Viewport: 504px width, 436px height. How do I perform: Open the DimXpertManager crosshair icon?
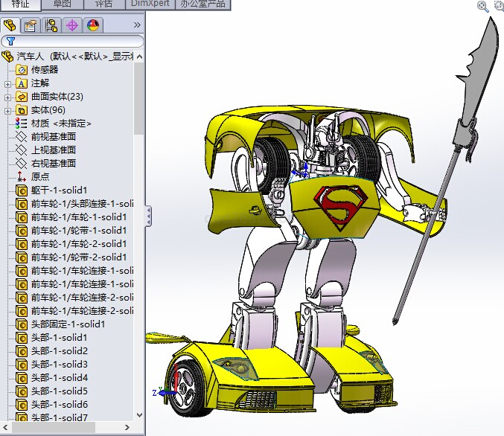72,25
